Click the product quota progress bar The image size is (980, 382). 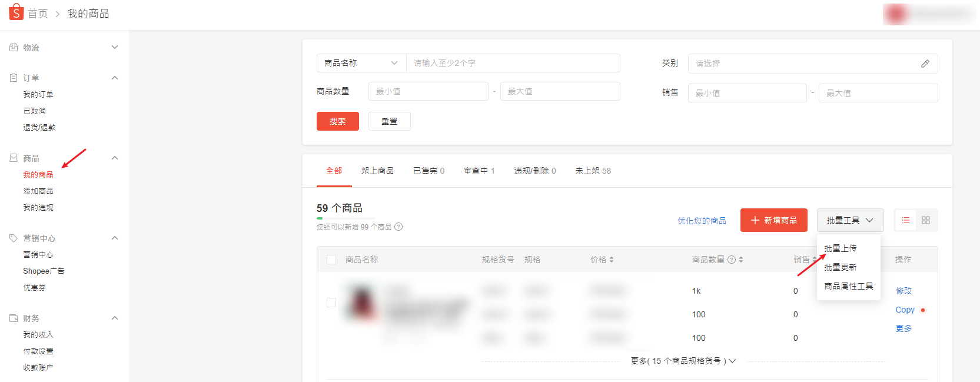(346, 218)
